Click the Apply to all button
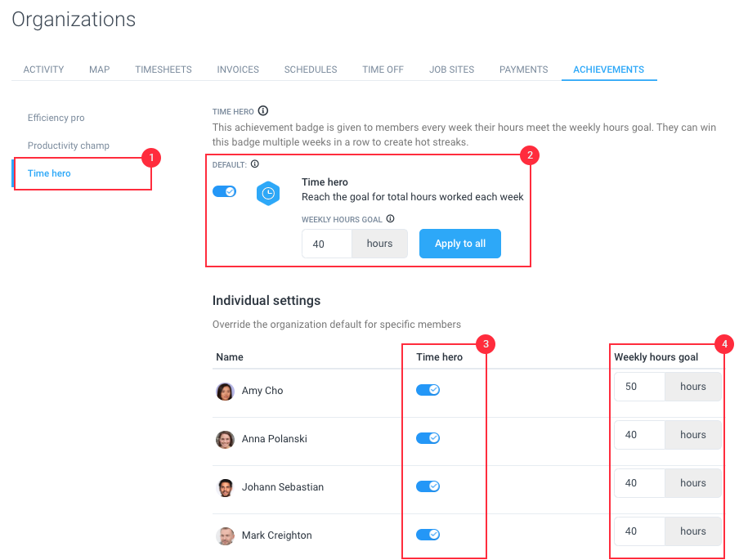Image resolution: width=739 pixels, height=560 pixels. tap(460, 244)
